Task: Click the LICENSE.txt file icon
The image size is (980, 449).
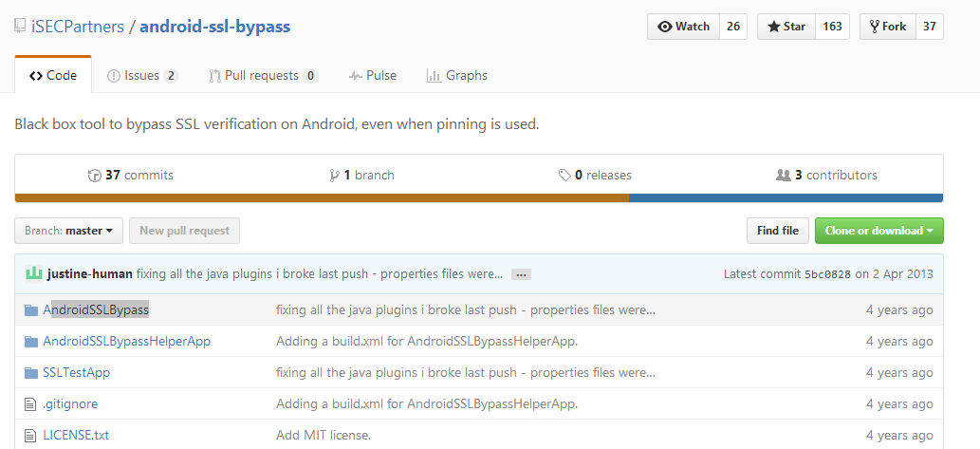Action: pos(30,436)
